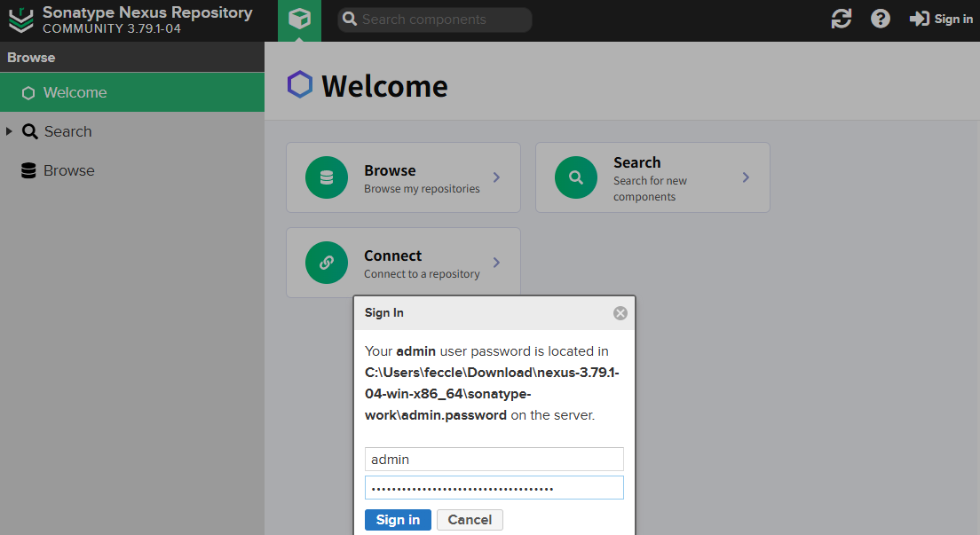Click the magnifier icon in search box
Viewport: 980px width, 535px height.
point(350,20)
